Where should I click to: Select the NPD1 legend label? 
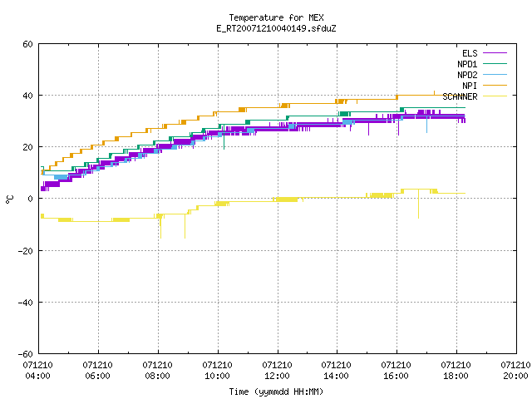[467, 64]
